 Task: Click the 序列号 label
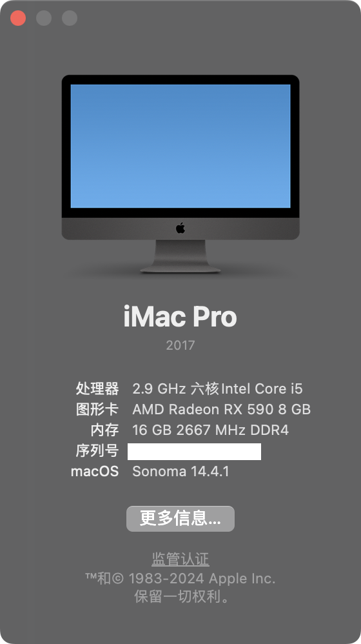pyautogui.click(x=97, y=450)
